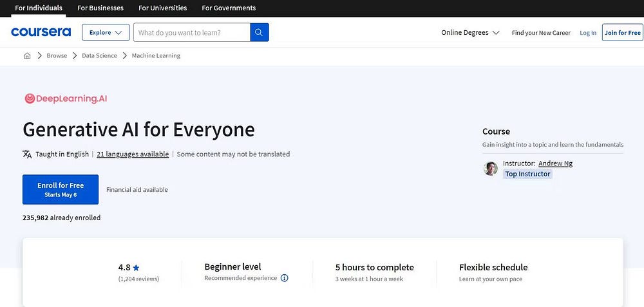The width and height of the screenshot is (644, 307).
Task: Open Recommended experience info icon
Action: click(284, 278)
